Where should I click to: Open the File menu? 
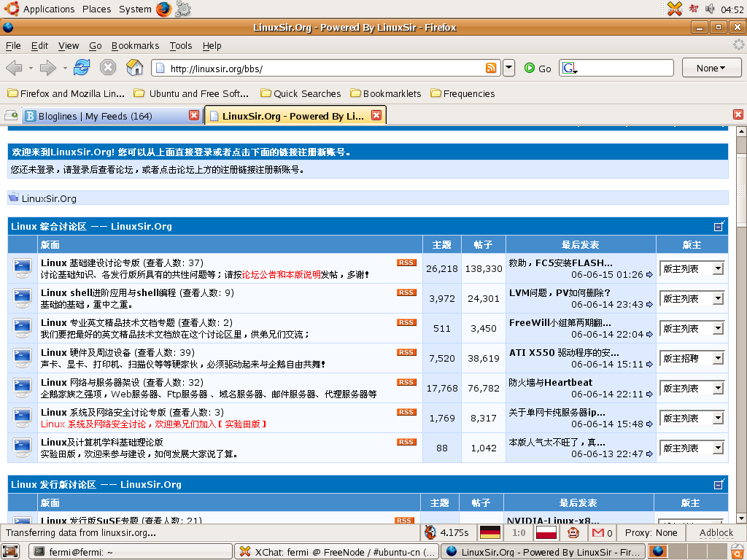(13, 46)
